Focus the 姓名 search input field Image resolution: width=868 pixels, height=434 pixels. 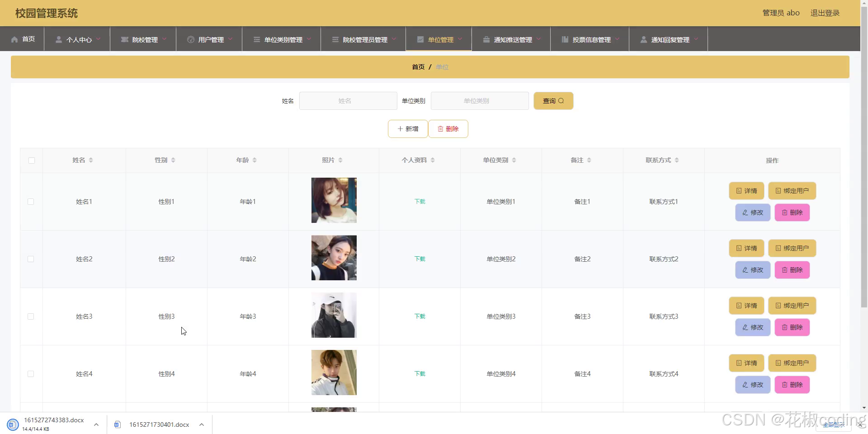click(348, 101)
